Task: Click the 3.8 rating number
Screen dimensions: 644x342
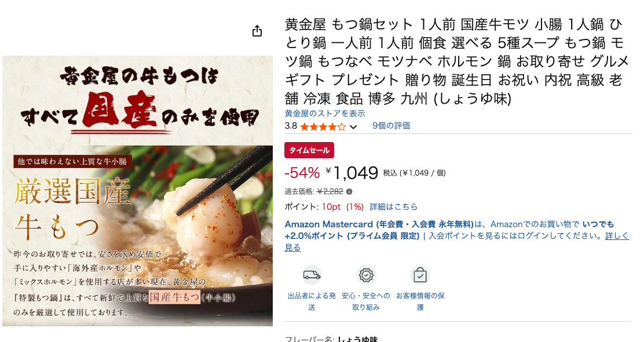Action: 291,126
